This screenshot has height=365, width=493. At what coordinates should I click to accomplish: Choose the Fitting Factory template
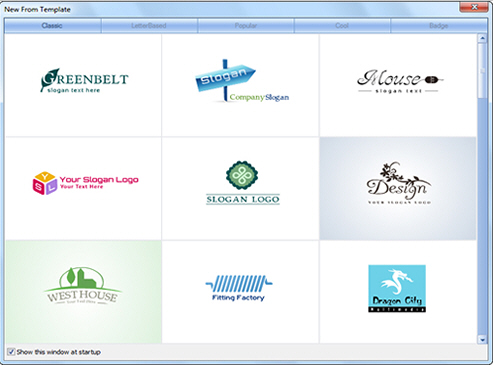(240, 292)
